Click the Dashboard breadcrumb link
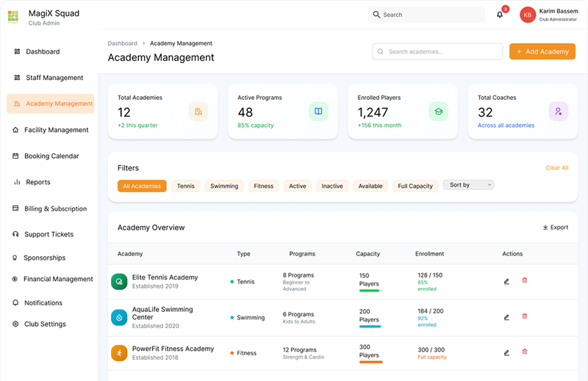The width and height of the screenshot is (588, 381). [122, 43]
